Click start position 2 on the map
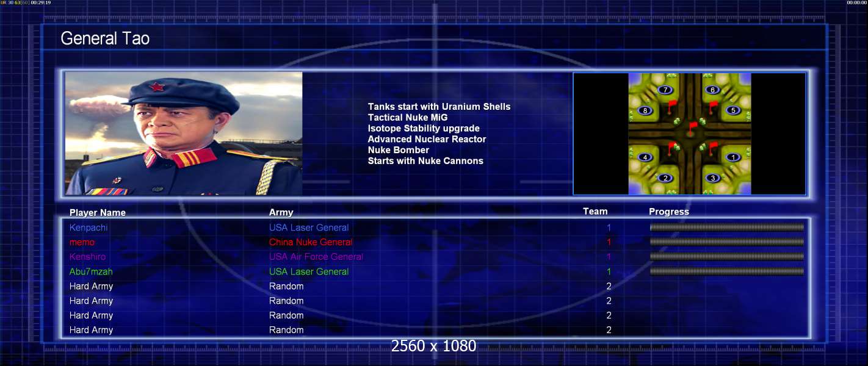The width and height of the screenshot is (868, 366). tap(665, 178)
